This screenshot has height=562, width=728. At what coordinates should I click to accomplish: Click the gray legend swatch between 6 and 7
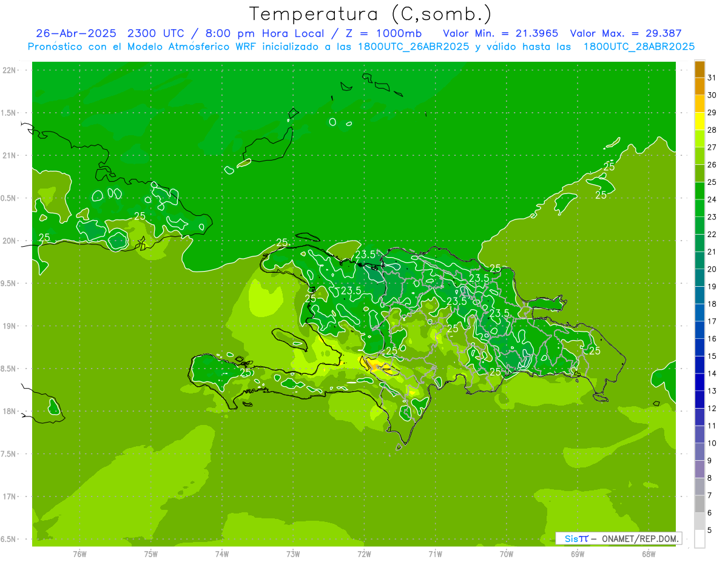point(699,504)
